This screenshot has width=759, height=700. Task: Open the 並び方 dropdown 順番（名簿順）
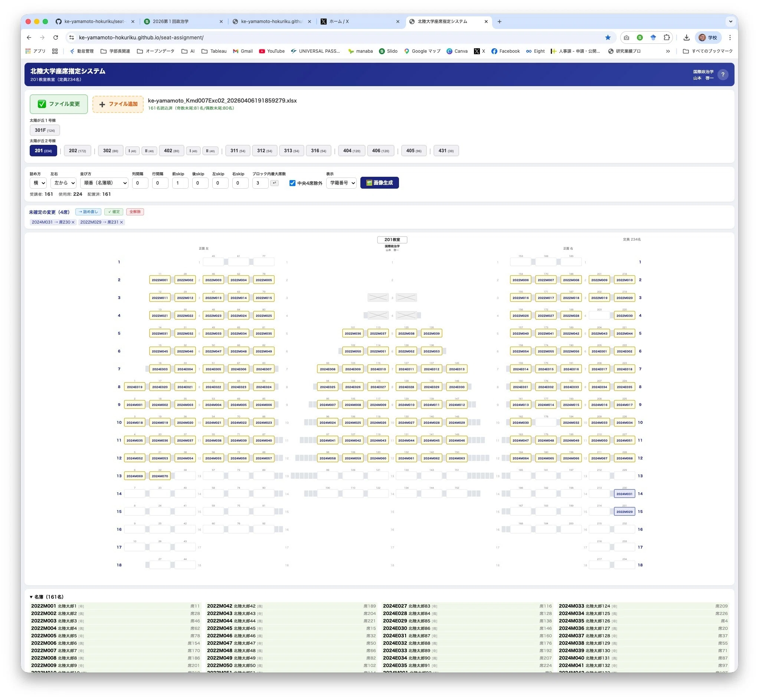pyautogui.click(x=104, y=183)
